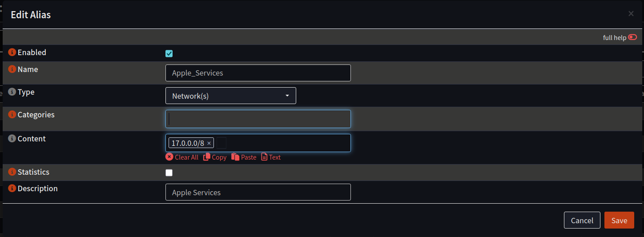
Task: Save the alias changes
Action: (x=619, y=221)
